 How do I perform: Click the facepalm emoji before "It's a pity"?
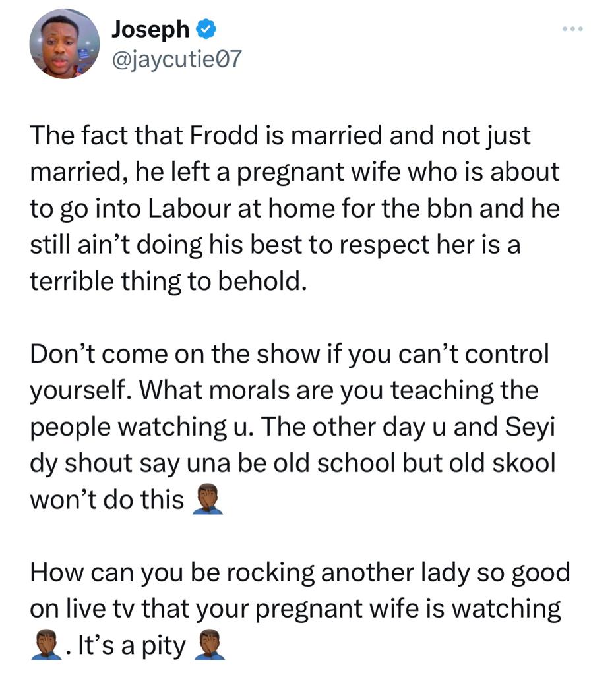click(x=47, y=645)
